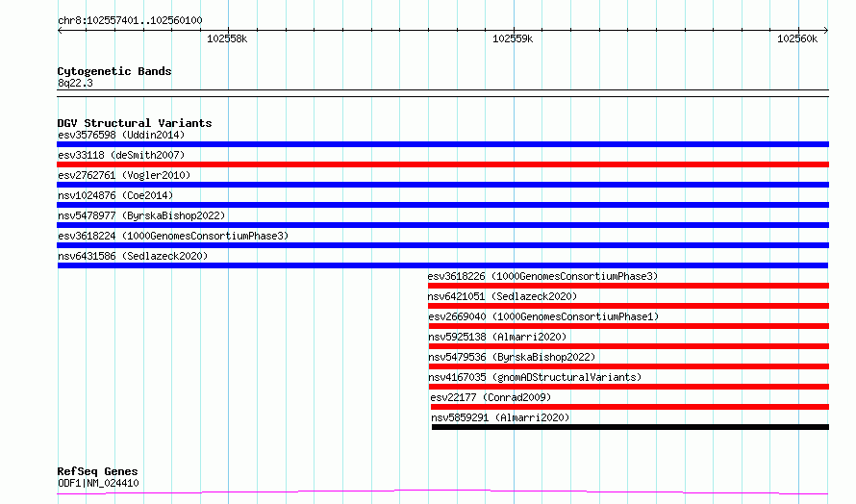Viewport: 856px width, 504px height.
Task: Click the blue bar under nsv5478977
Action: [442, 225]
